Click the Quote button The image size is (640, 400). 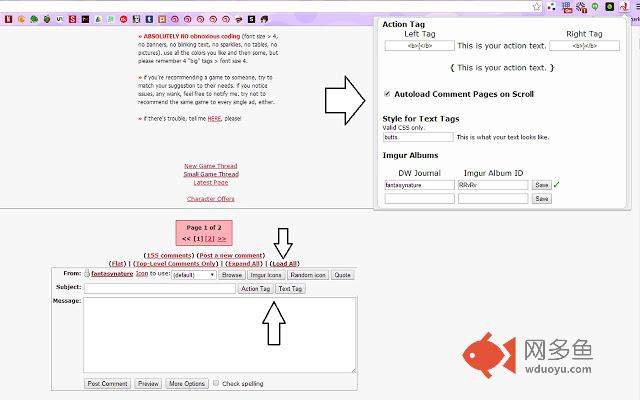(342, 275)
